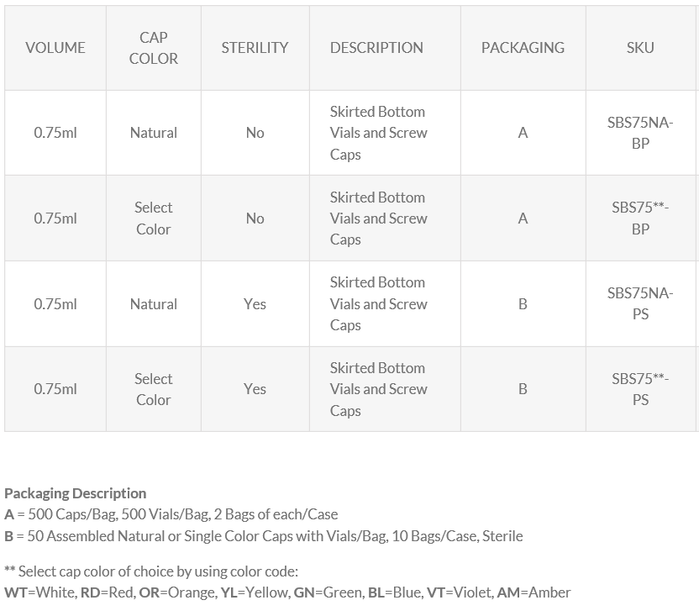
Task: Select the STERILITY column header
Action: point(255,48)
